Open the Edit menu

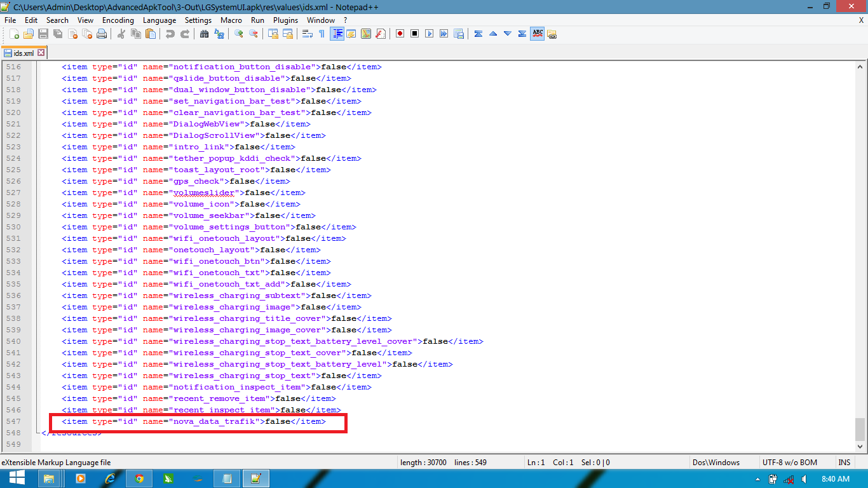pos(31,20)
